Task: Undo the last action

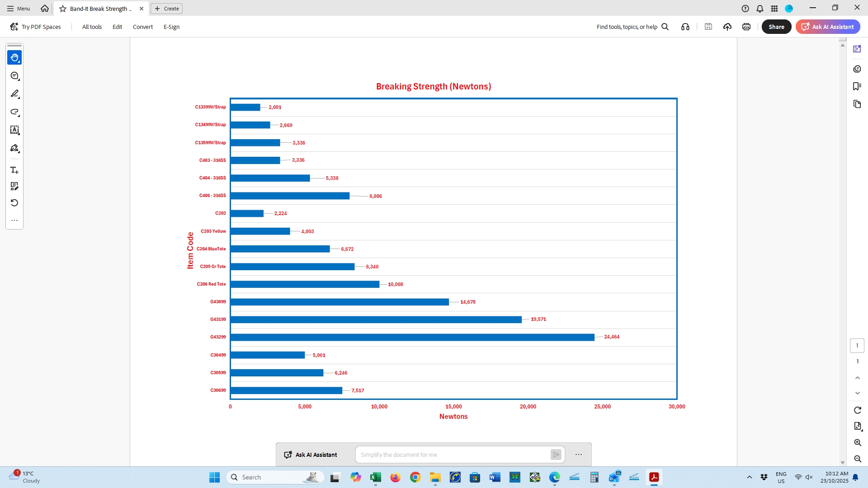Action: click(x=14, y=203)
